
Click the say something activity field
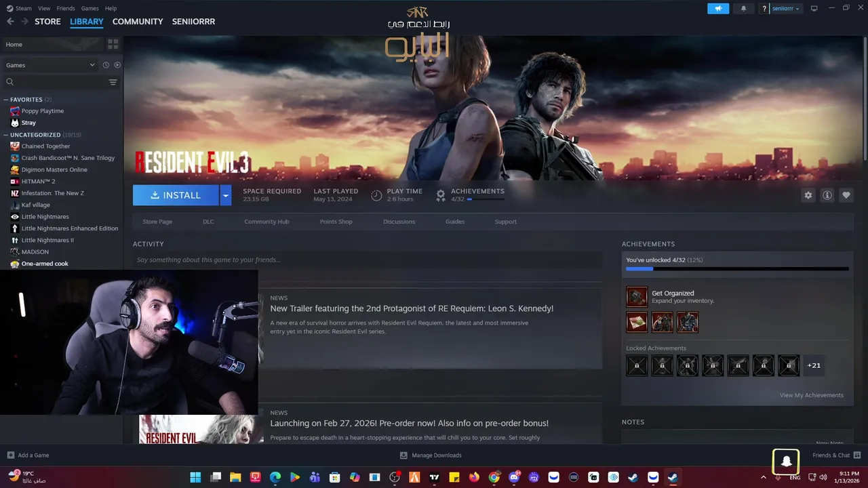click(x=368, y=260)
